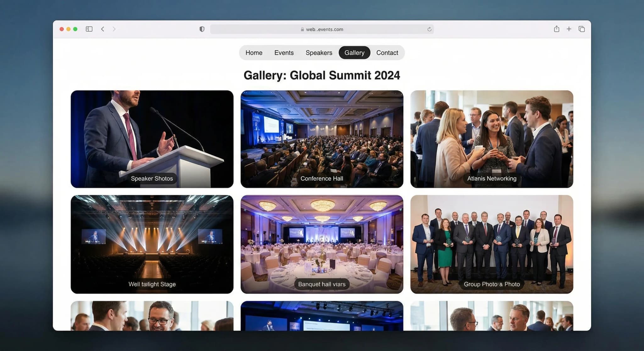Show all tabs using the tab overview icon
Viewport: 644px width, 351px height.
click(x=581, y=29)
